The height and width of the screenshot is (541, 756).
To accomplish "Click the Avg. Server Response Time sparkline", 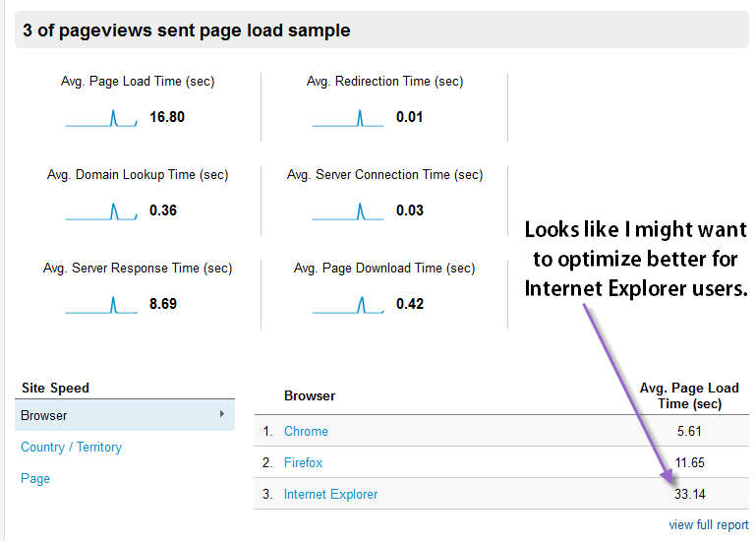I will (101, 305).
